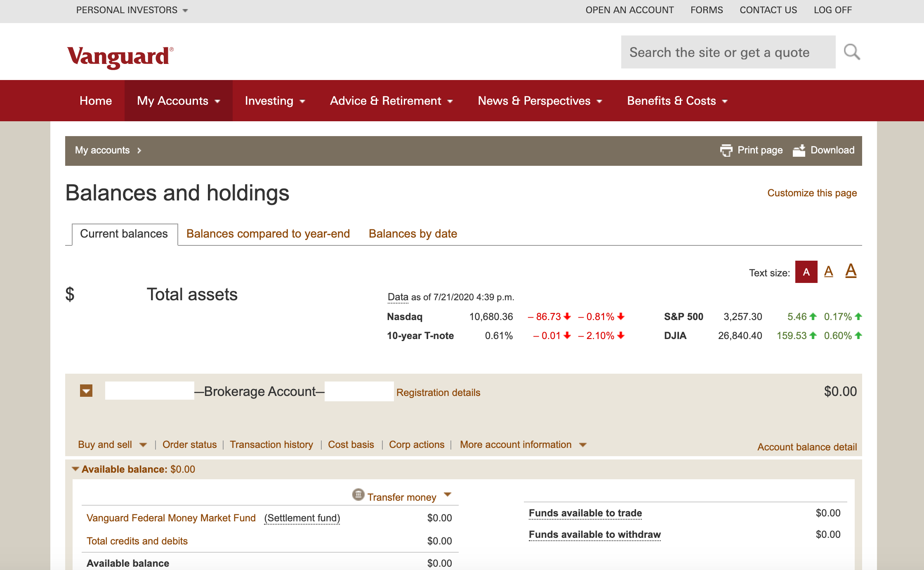
Task: Click the Brokerage Account $0.00 total
Action: pos(840,391)
